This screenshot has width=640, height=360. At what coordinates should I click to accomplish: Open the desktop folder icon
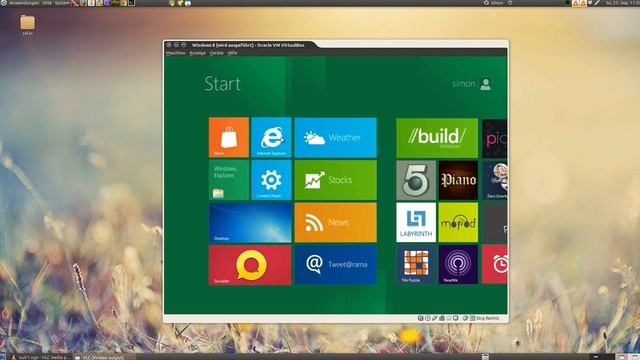27,24
